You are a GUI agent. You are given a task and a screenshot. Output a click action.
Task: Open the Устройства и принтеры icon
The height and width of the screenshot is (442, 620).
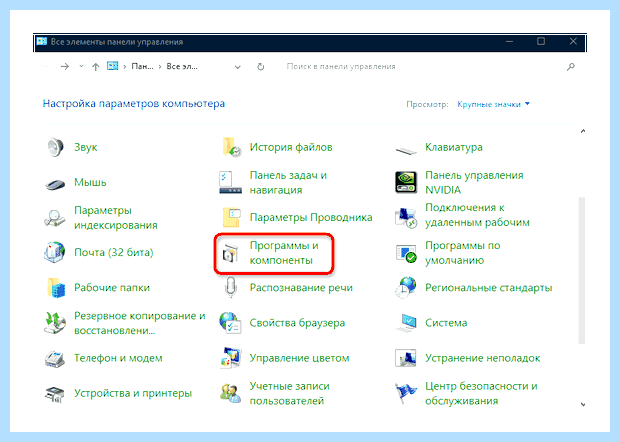55,394
